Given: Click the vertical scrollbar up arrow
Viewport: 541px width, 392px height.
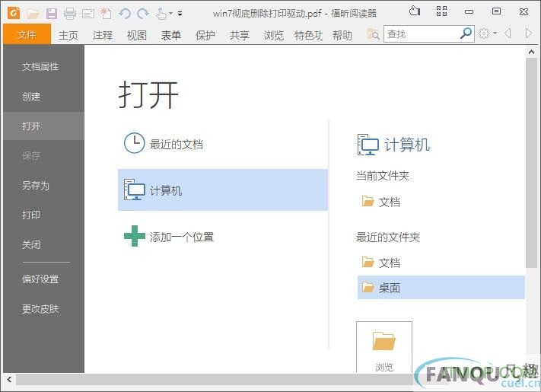Looking at the screenshot, I should click(531, 52).
